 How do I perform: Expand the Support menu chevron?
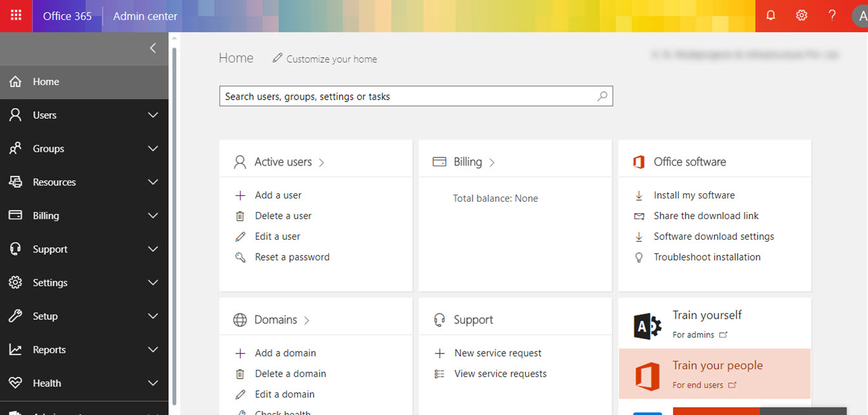pyautogui.click(x=153, y=249)
